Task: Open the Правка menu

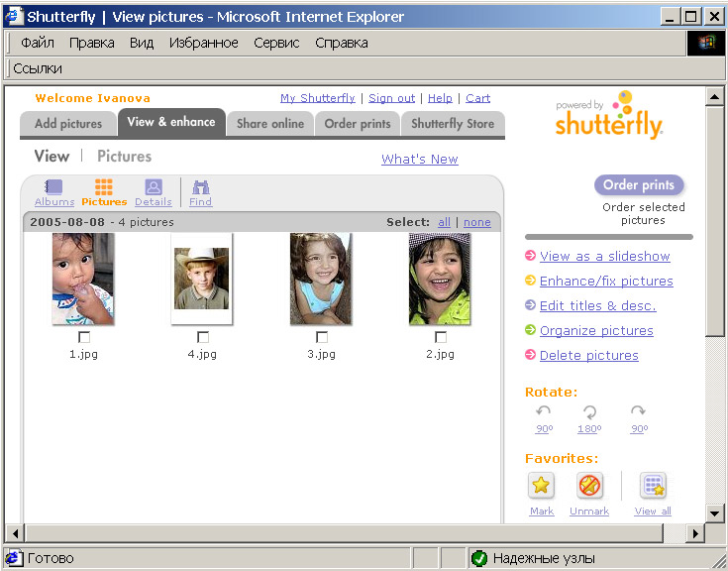Action: [92, 43]
